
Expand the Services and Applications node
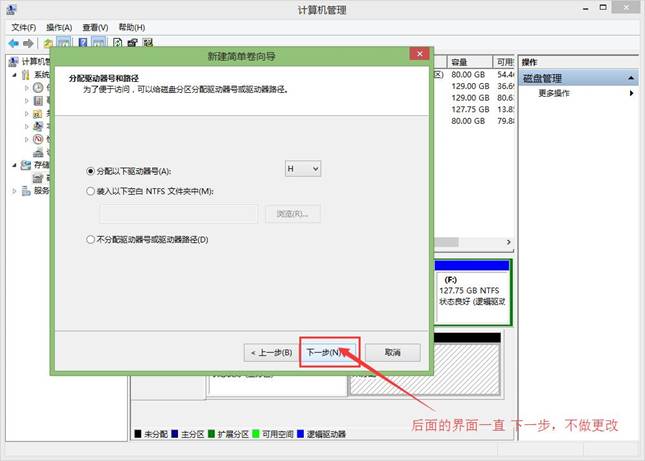pyautogui.click(x=14, y=191)
